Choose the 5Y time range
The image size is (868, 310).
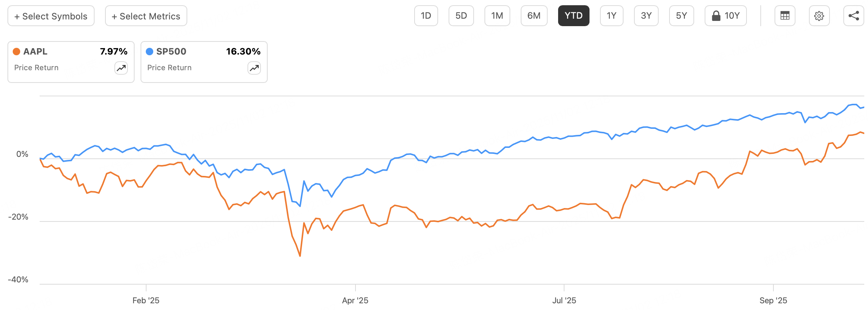[681, 16]
